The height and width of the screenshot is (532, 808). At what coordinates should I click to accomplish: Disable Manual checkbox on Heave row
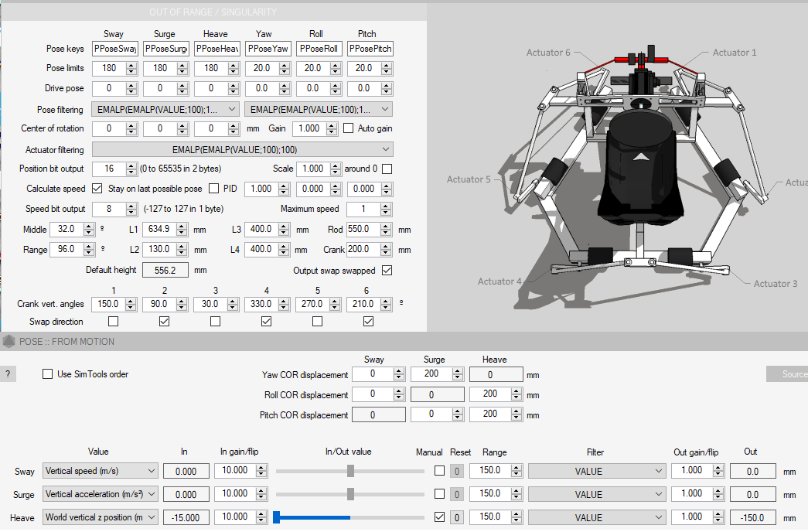[x=439, y=517]
